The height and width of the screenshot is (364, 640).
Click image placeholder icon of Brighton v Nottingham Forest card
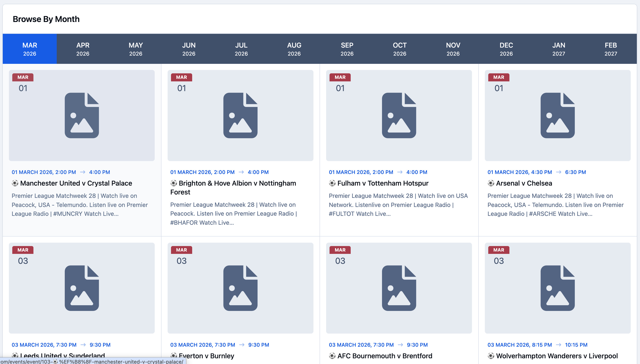coord(240,115)
